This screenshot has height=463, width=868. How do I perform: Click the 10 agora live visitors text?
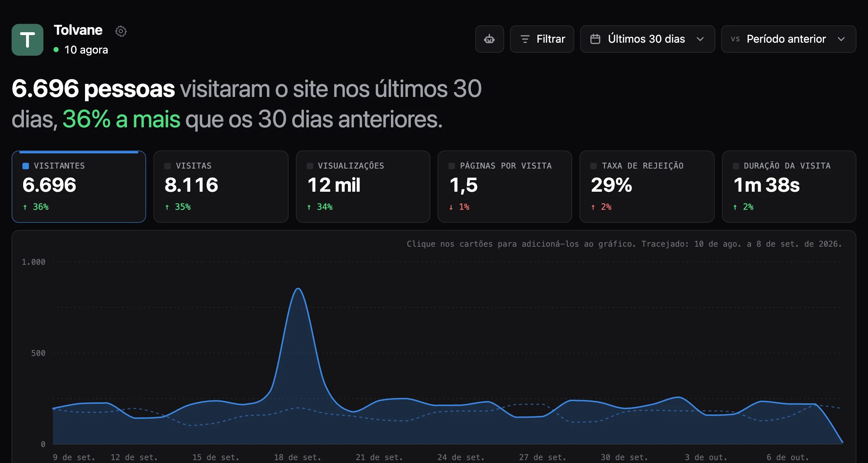(x=86, y=50)
